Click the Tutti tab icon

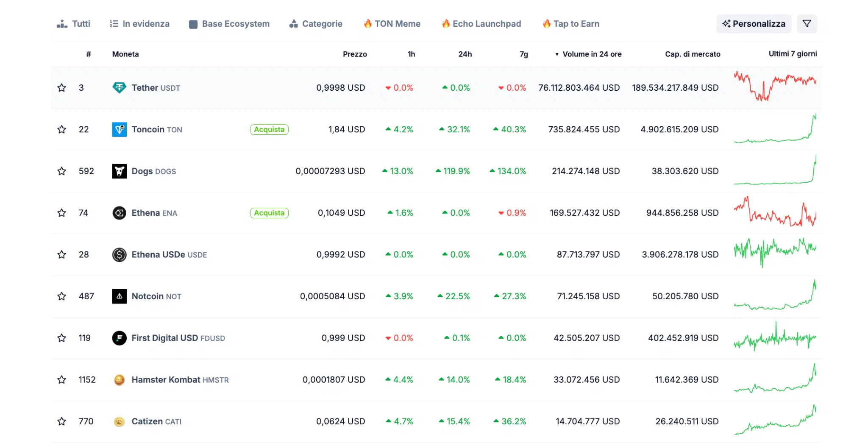62,24
